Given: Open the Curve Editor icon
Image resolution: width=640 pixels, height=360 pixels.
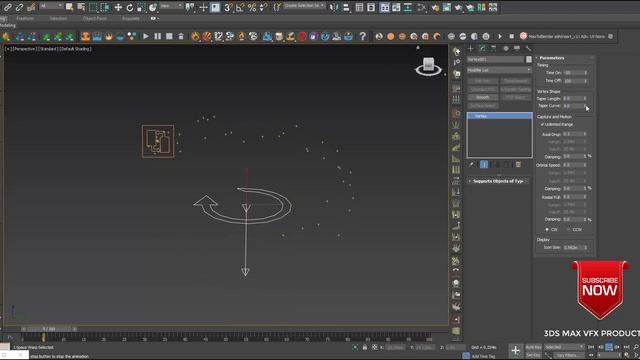Looking at the screenshot, I should (396, 7).
